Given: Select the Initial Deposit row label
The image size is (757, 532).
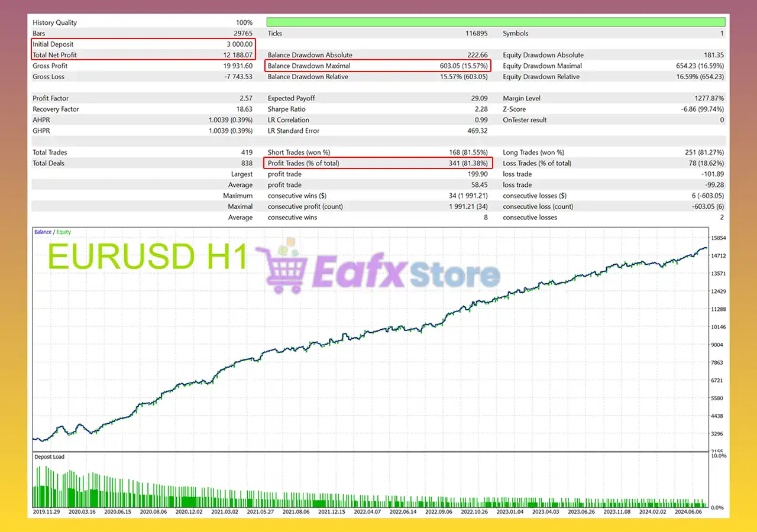Looking at the screenshot, I should coord(53,44).
